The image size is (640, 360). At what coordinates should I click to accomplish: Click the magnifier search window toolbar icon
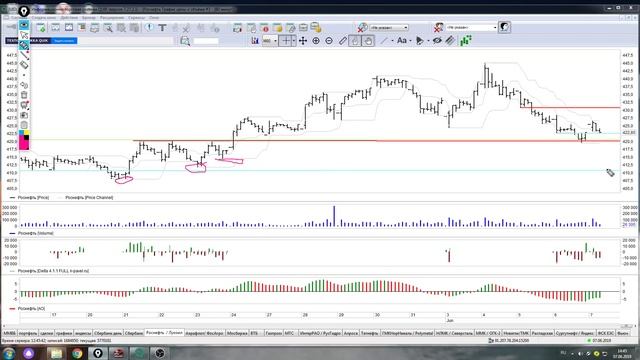[x=108, y=27]
